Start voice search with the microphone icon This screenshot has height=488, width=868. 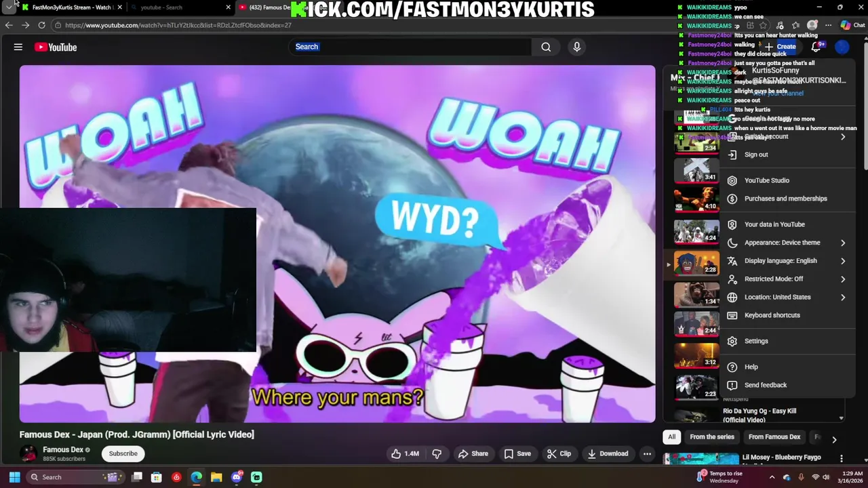pyautogui.click(x=577, y=47)
